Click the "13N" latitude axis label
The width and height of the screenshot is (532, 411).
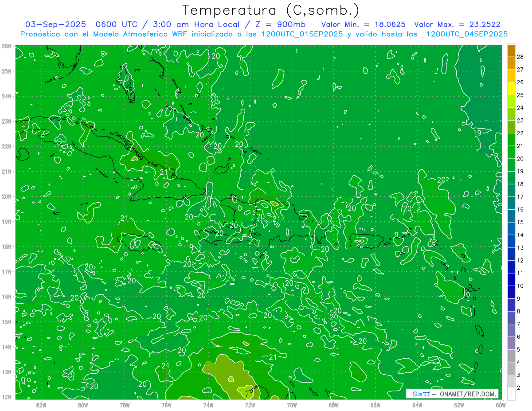pos(7,372)
